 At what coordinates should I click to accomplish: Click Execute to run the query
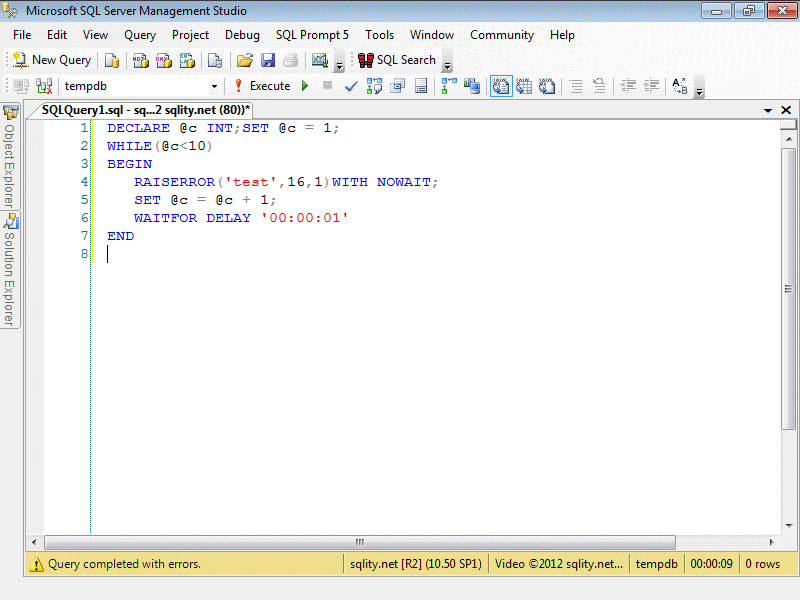(x=262, y=86)
